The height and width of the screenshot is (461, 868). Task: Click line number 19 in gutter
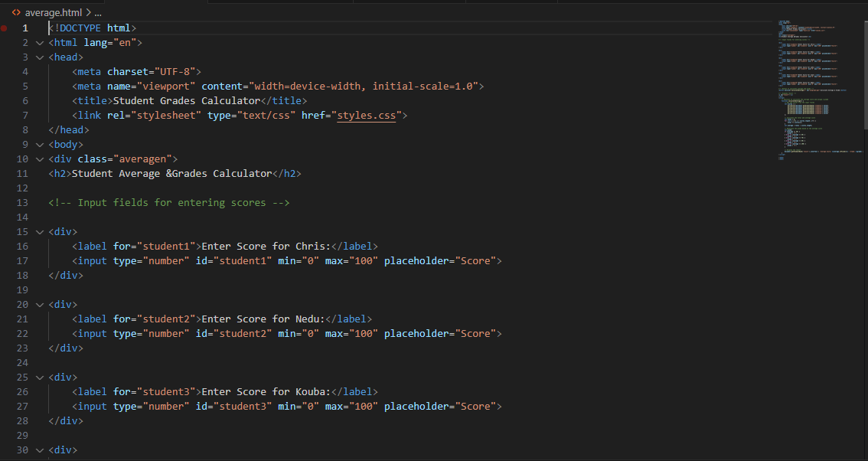pyautogui.click(x=22, y=289)
